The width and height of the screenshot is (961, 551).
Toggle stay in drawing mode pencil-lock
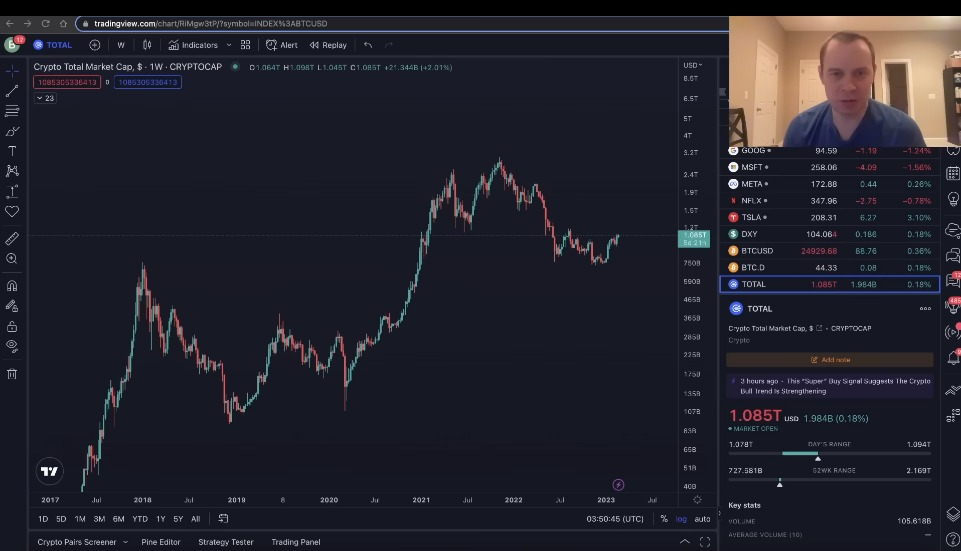tap(12, 306)
